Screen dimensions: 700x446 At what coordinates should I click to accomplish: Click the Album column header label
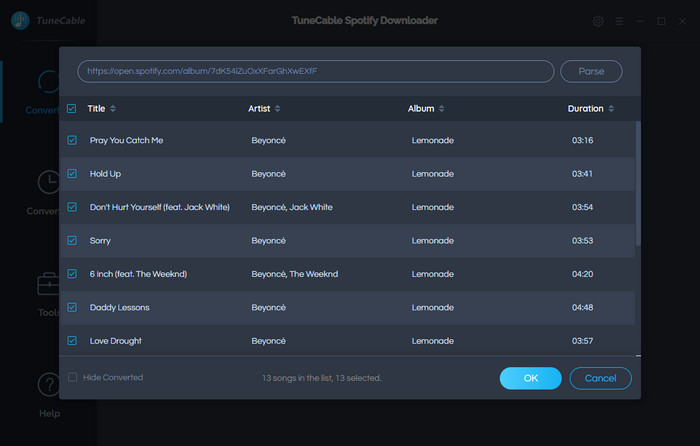point(421,108)
